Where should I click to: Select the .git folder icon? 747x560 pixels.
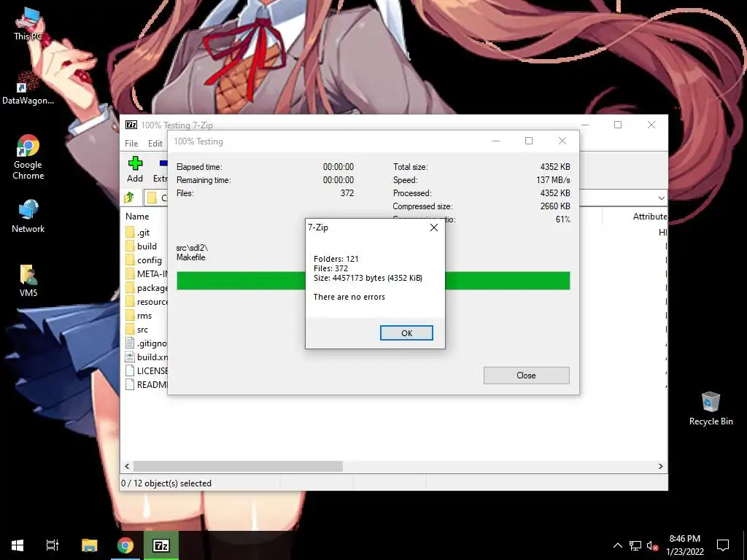tap(130, 233)
